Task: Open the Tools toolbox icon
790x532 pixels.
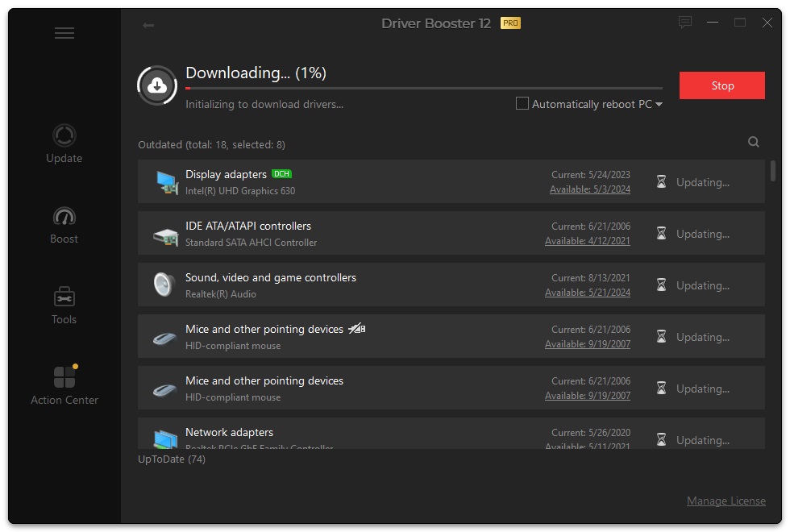Action: (x=64, y=297)
